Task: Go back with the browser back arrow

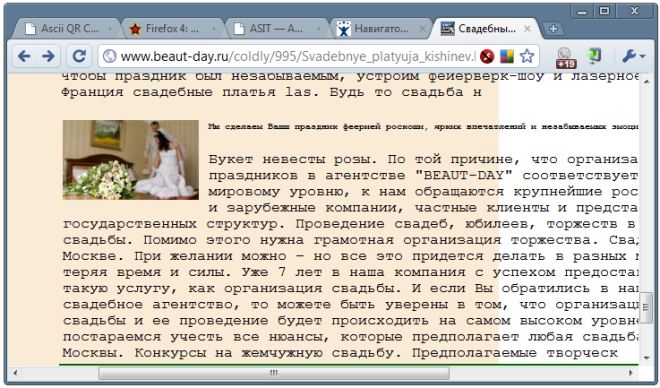Action: pyautogui.click(x=24, y=56)
